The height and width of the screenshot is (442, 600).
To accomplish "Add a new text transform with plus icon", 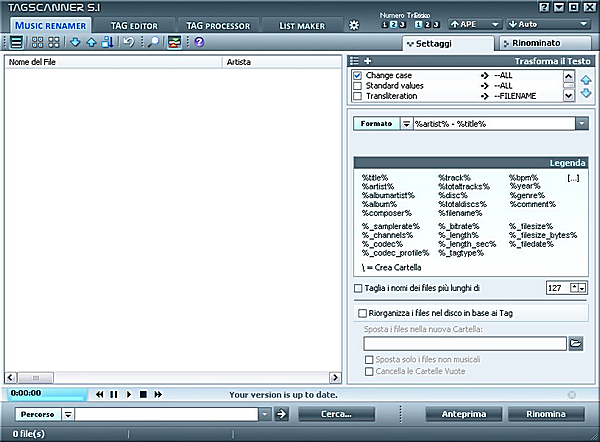I will (x=367, y=61).
